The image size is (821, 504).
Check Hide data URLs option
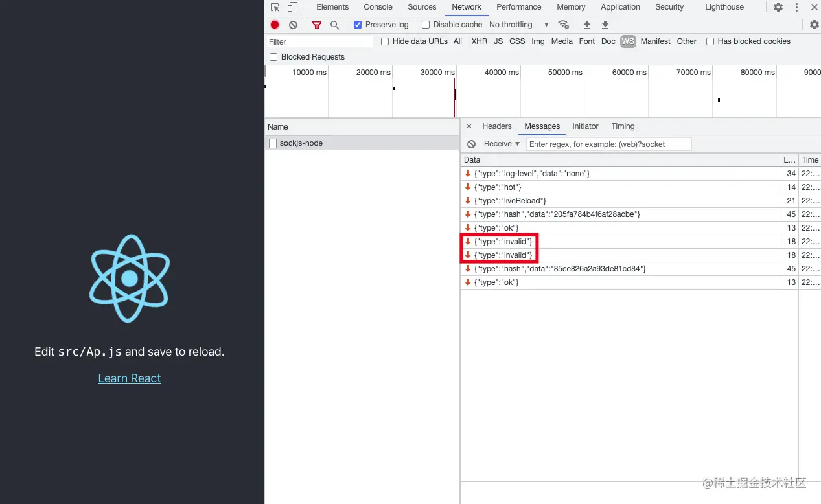click(385, 41)
